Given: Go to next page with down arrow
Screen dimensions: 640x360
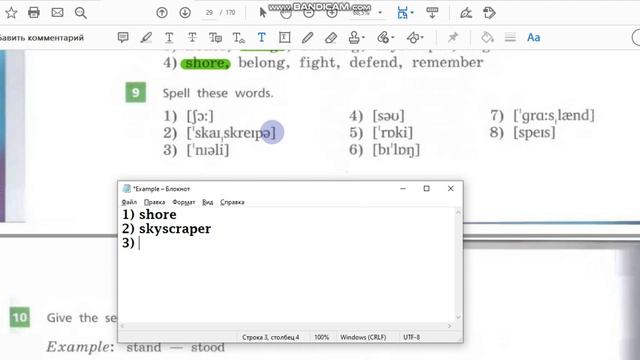Looking at the screenshot, I should [x=185, y=13].
